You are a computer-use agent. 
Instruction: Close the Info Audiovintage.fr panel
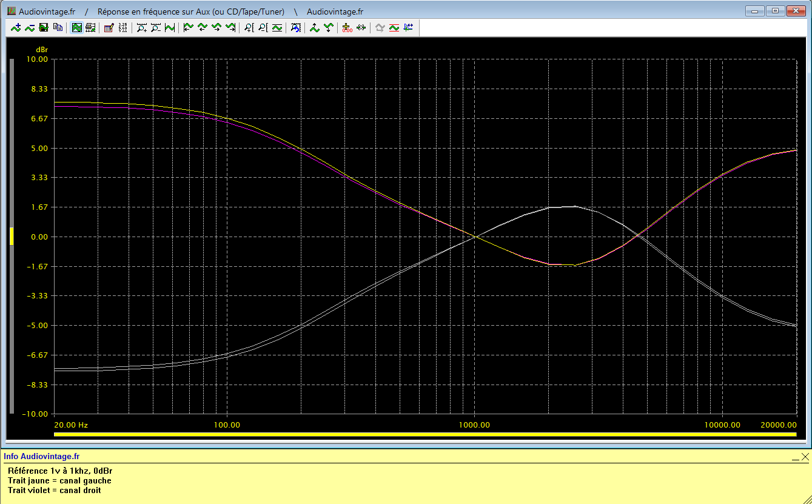(805, 457)
